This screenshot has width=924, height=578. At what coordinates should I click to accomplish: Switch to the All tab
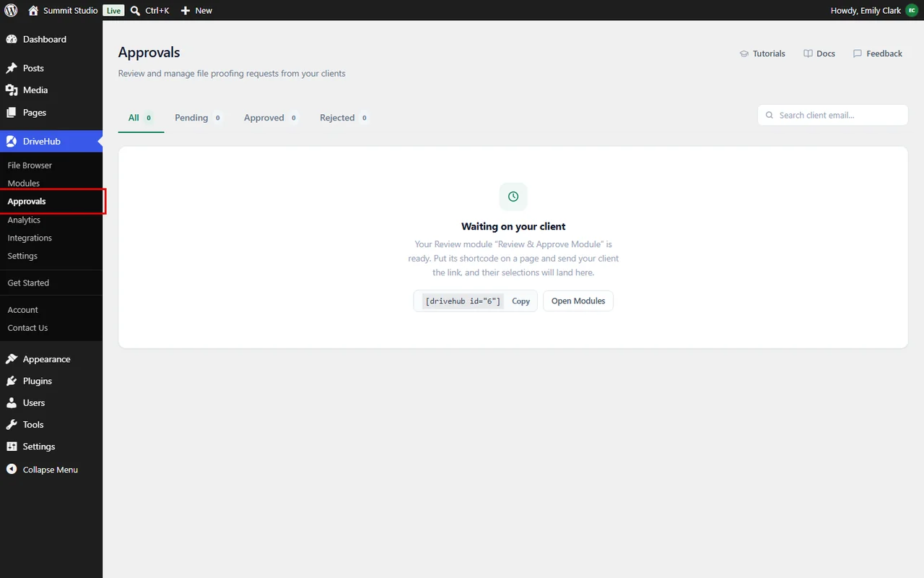coord(141,118)
